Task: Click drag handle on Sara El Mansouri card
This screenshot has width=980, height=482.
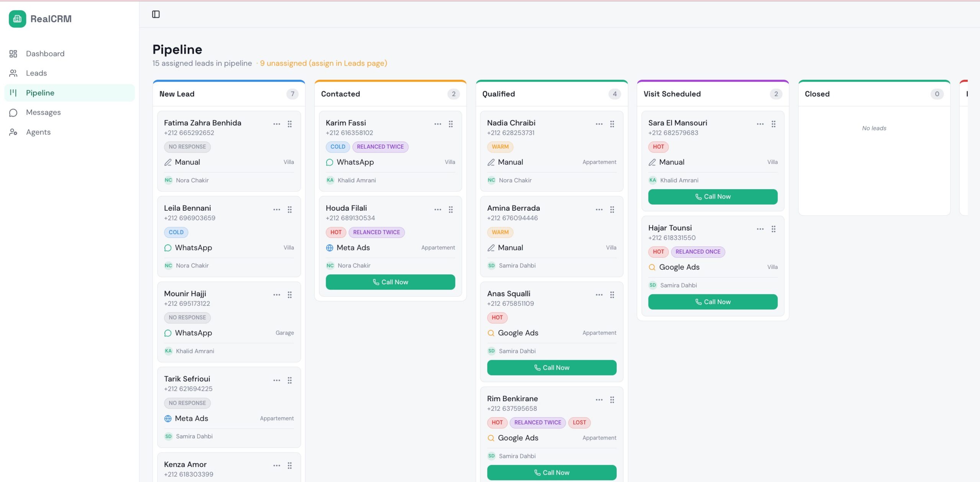Action: (773, 124)
